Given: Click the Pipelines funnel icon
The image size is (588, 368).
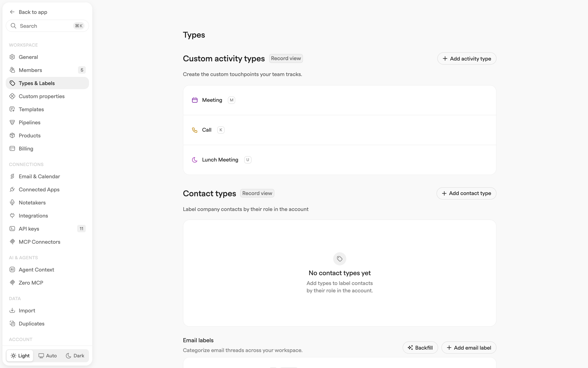Looking at the screenshot, I should pyautogui.click(x=12, y=122).
